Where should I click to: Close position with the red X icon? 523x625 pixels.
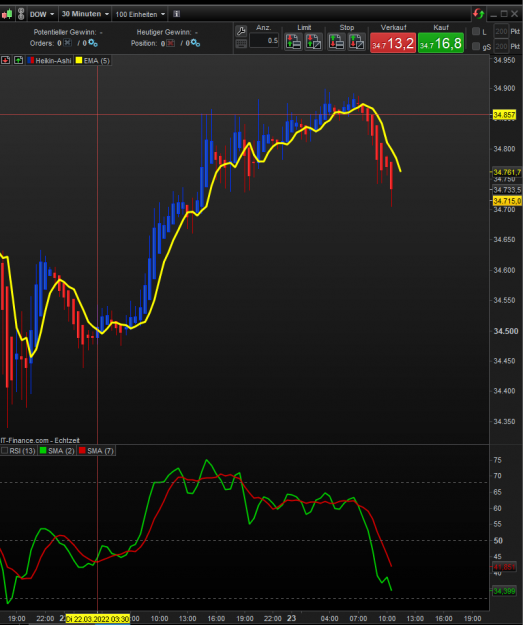pos(171,43)
